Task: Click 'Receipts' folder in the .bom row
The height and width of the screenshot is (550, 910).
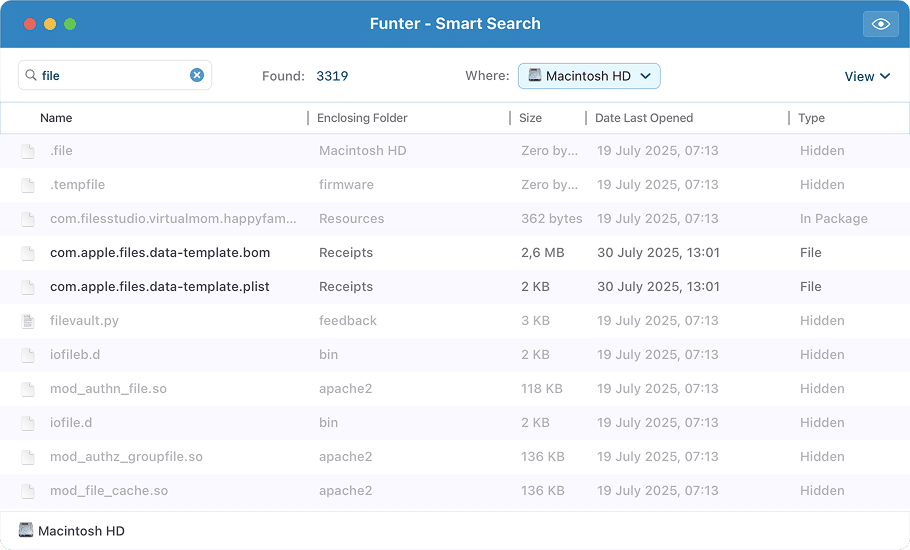Action: coord(346,252)
